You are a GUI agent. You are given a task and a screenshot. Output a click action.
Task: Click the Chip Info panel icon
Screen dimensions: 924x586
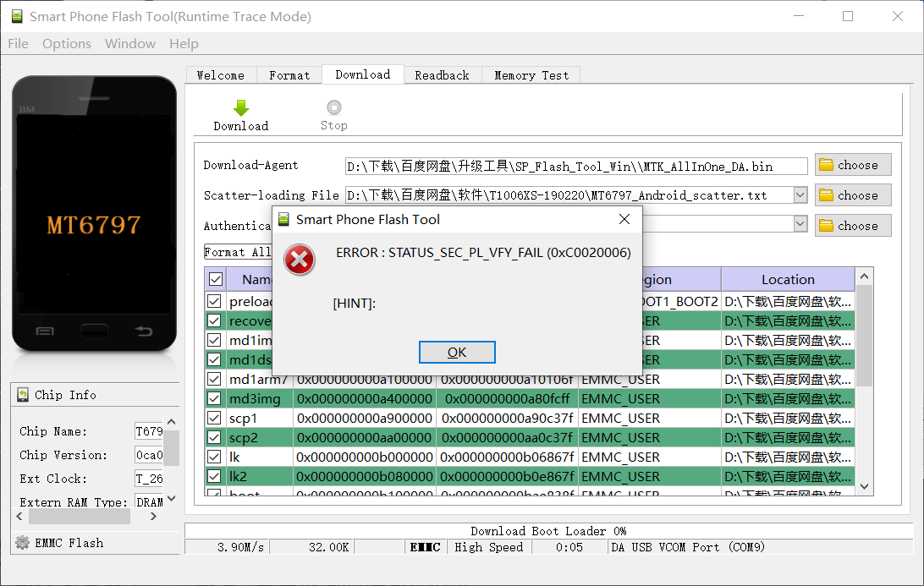pos(22,395)
